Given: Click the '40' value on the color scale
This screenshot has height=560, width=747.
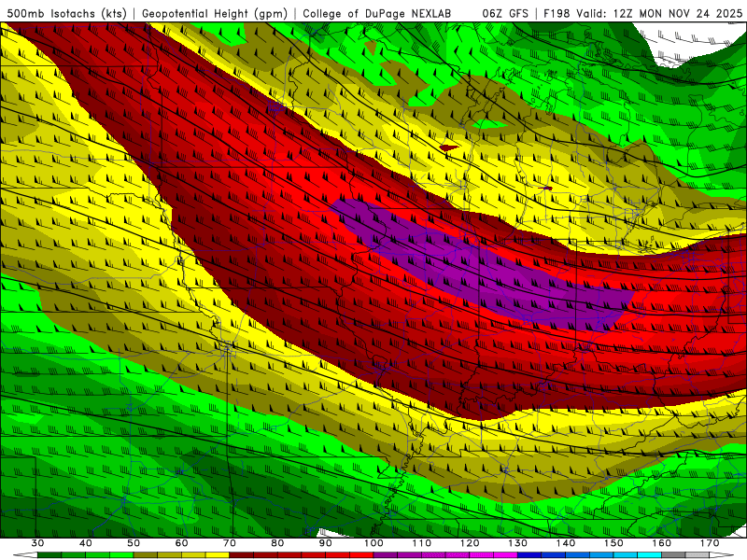Looking at the screenshot, I should (85, 543).
